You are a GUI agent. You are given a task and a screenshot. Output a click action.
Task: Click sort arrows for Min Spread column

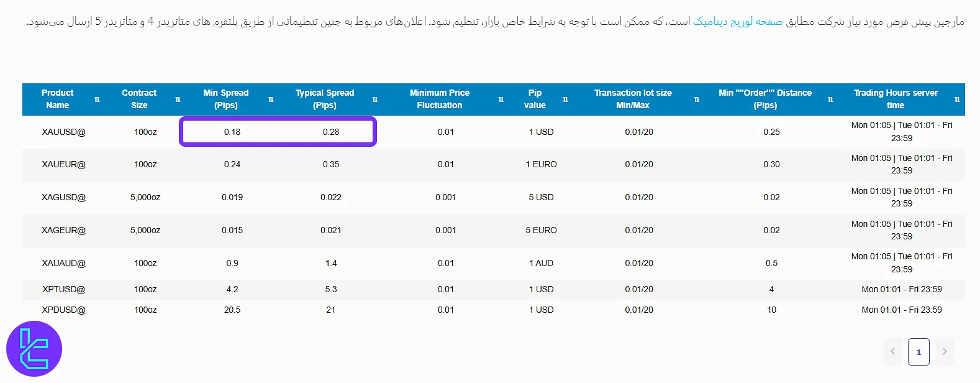(x=271, y=99)
